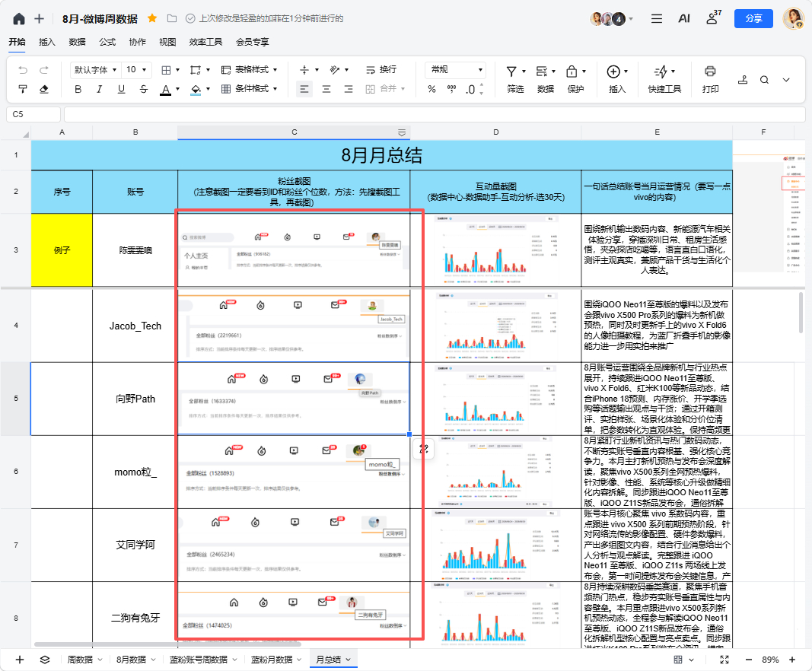Apply the fill color bucket swatch
Viewport: 812px width, 671px height.
tap(196, 90)
